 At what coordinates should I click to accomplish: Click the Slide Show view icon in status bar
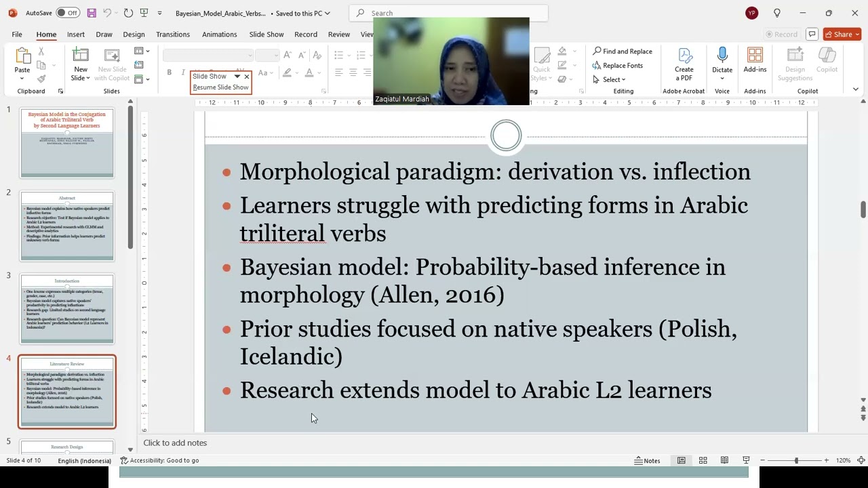coord(746,460)
